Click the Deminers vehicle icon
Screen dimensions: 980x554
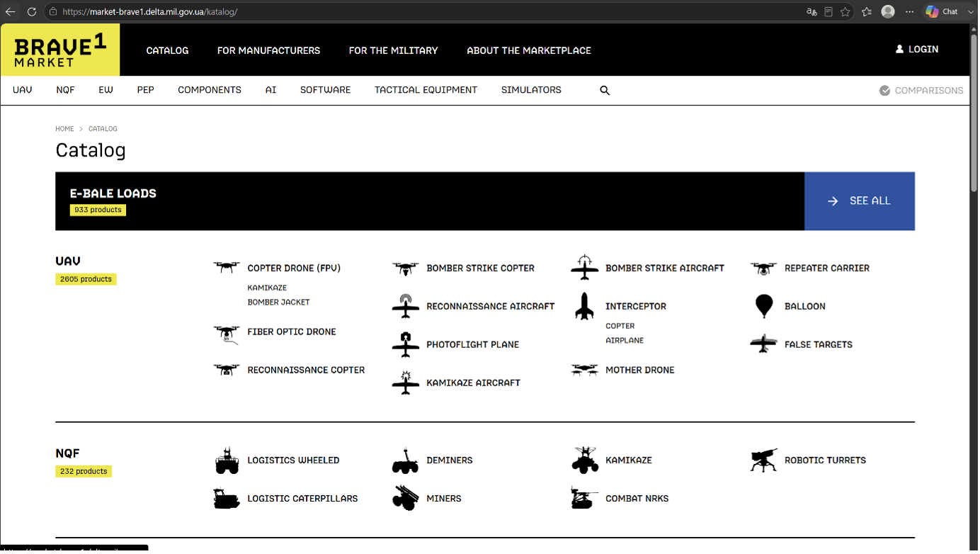406,460
